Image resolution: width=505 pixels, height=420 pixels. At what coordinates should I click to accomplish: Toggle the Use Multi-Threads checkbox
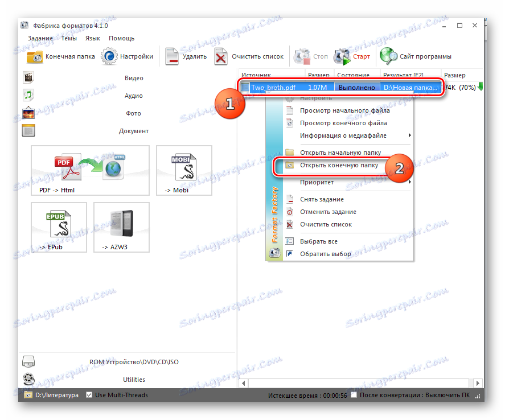89,395
